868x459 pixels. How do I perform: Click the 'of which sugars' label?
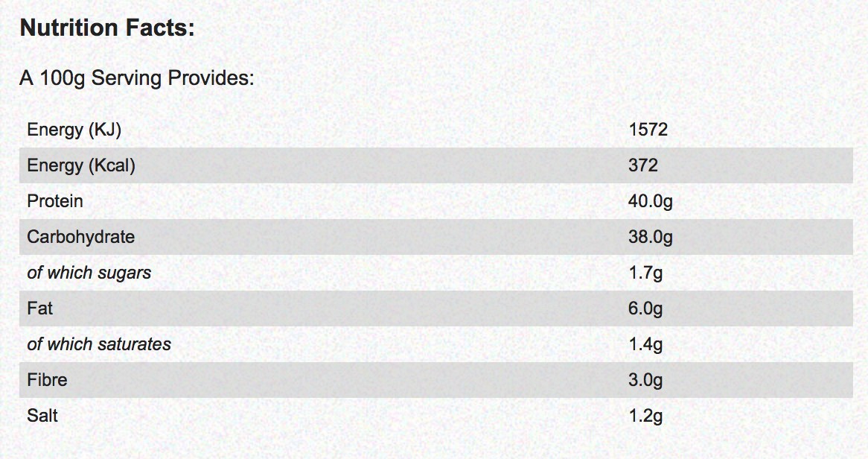[x=89, y=273]
